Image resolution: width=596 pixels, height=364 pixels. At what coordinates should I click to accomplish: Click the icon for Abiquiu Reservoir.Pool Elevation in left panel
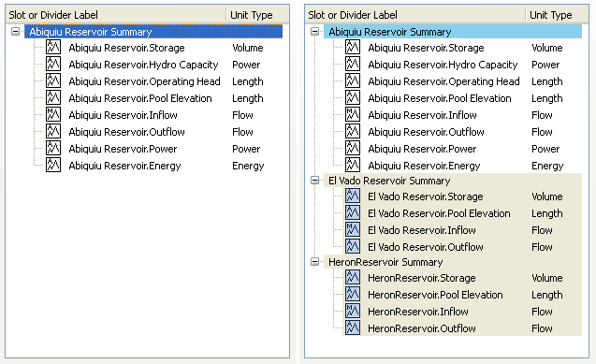pos(53,97)
